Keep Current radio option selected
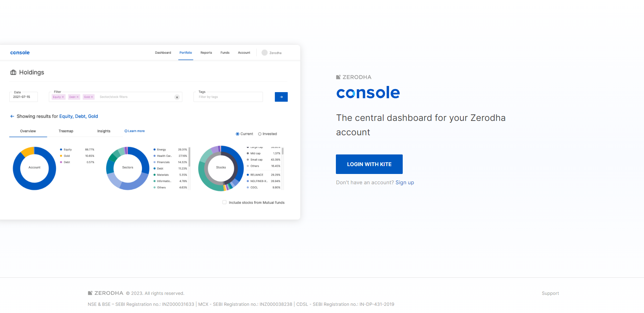 click(x=237, y=134)
